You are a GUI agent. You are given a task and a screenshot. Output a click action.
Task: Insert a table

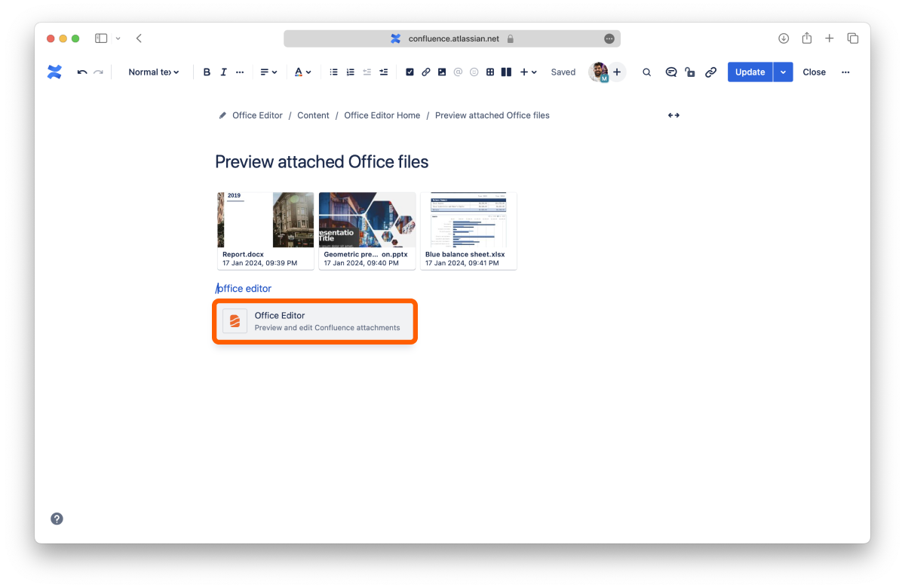point(490,72)
